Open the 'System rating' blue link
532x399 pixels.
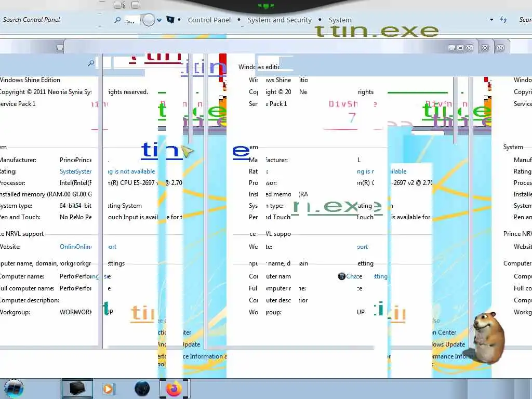(75, 171)
